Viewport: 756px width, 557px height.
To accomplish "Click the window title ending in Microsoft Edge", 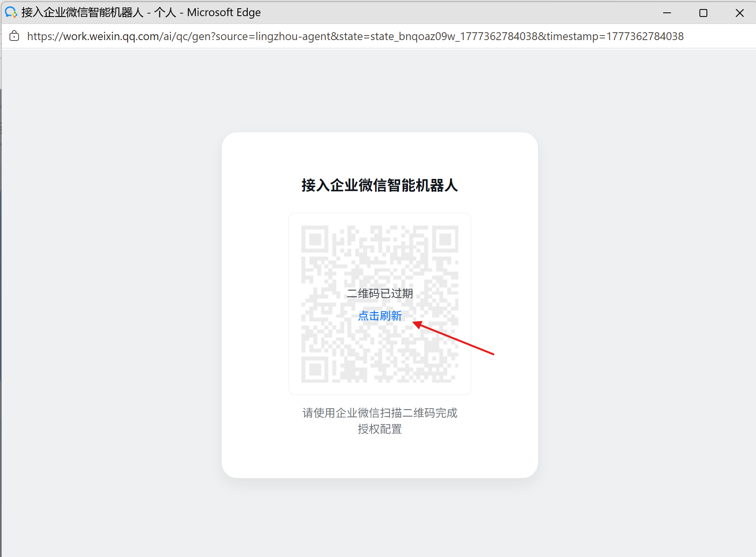I will click(x=141, y=12).
